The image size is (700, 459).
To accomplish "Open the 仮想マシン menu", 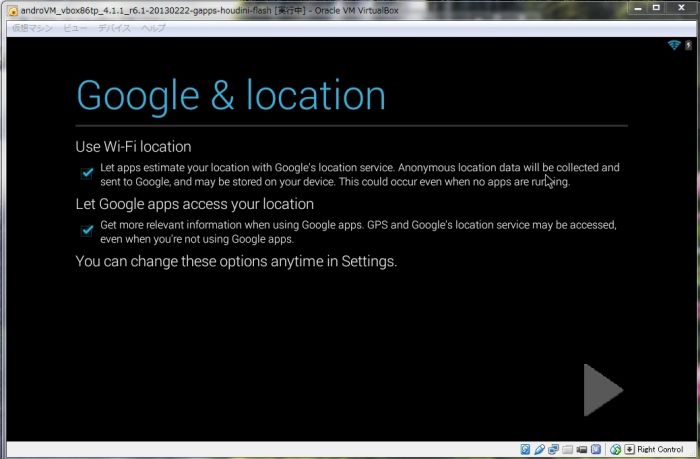I will (x=33, y=27).
